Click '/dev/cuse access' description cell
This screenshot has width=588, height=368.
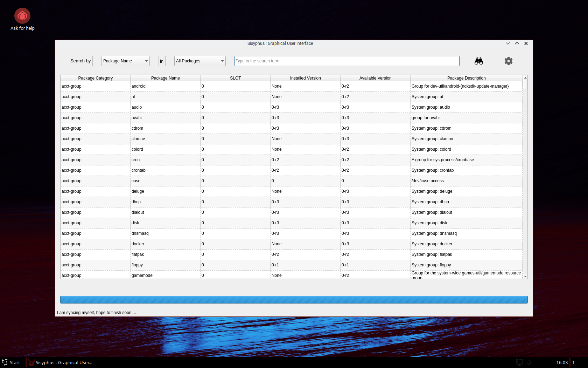pyautogui.click(x=467, y=181)
